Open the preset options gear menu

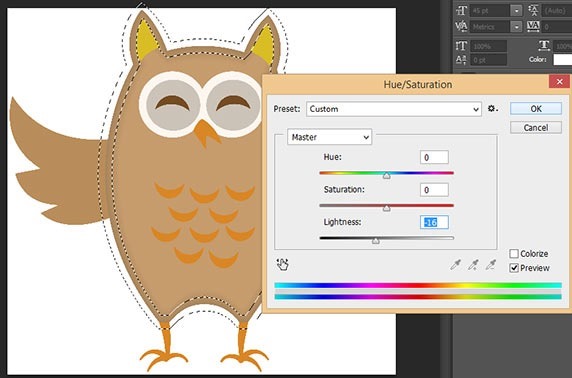pos(493,109)
